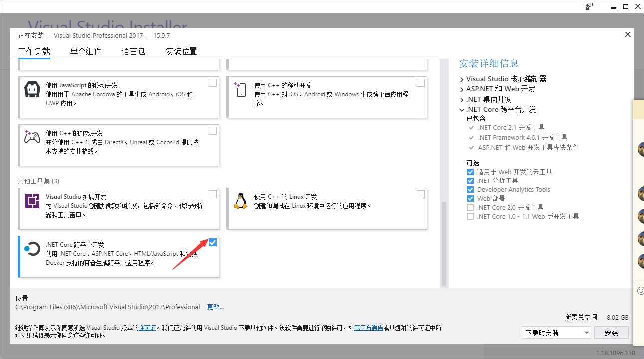Screen dimensions: 644x359
Task: Uncheck 适用于 Web 开发的云工具 option
Action: [470, 172]
